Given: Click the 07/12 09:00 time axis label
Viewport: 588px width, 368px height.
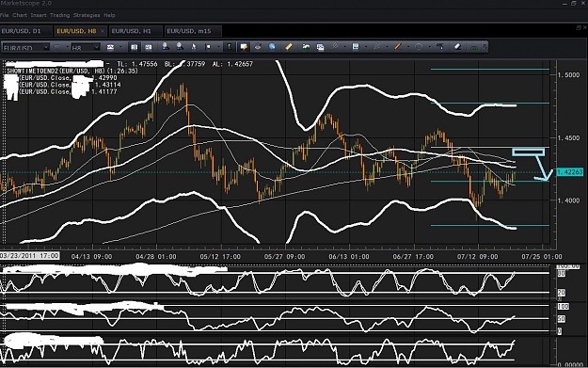Looking at the screenshot, I should click(477, 257).
